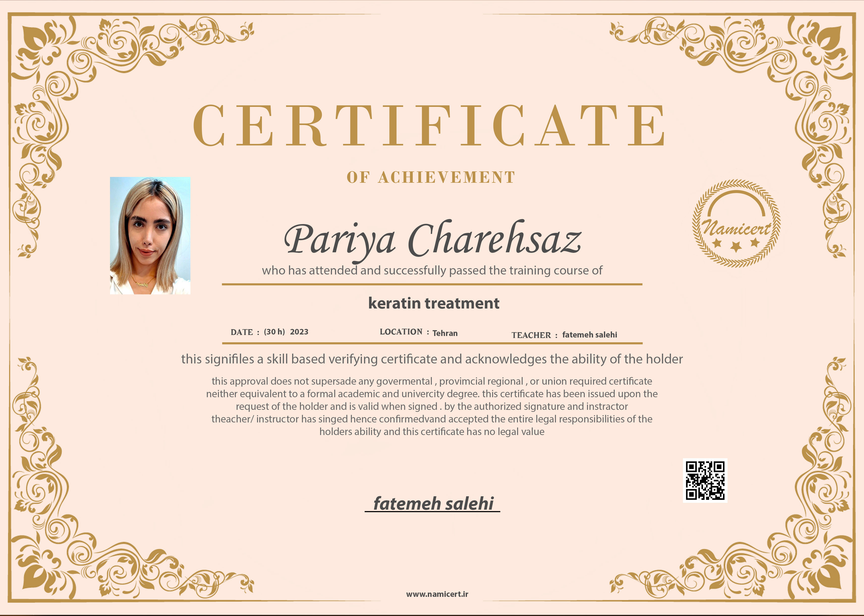The width and height of the screenshot is (864, 616).
Task: Click the DATE field value 2023
Action: pos(299,332)
